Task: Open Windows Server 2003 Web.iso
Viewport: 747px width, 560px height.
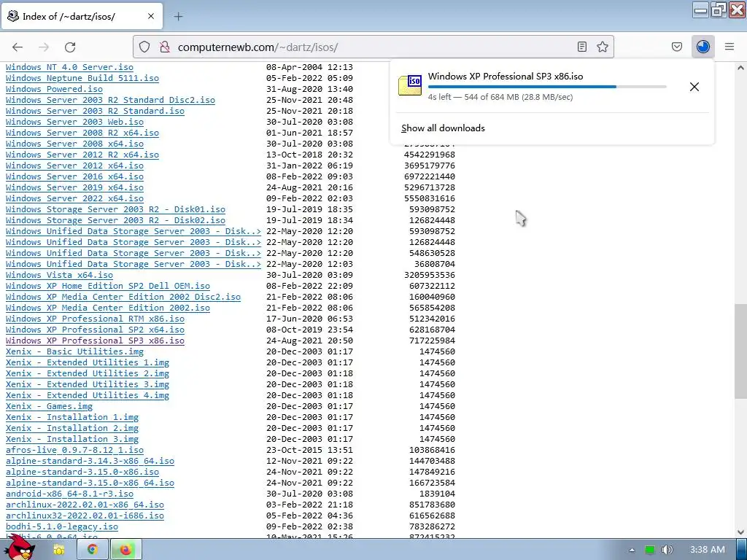Action: pyautogui.click(x=75, y=122)
